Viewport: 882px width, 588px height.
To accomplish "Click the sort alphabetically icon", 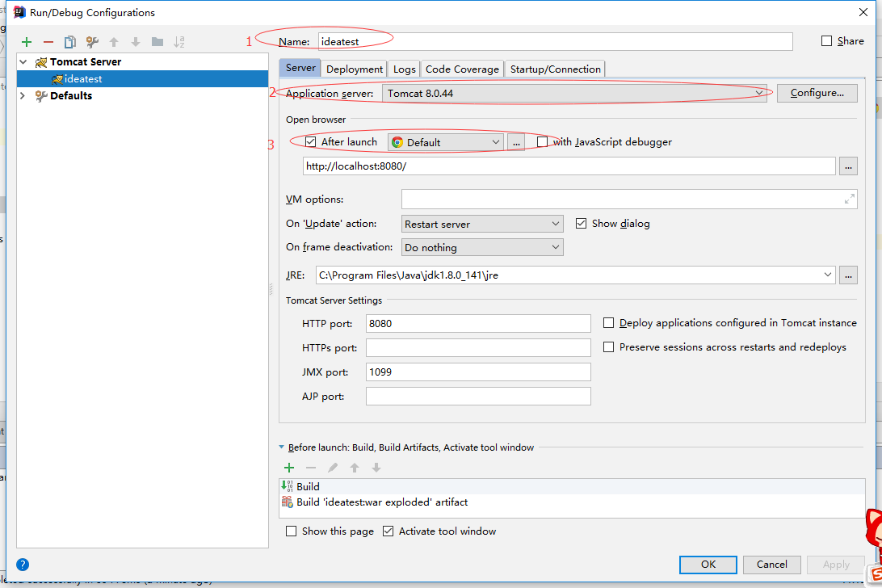I will (x=179, y=42).
